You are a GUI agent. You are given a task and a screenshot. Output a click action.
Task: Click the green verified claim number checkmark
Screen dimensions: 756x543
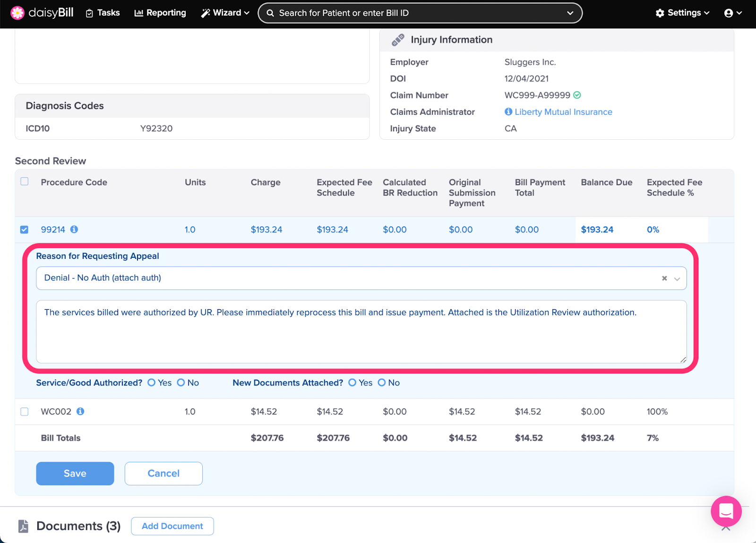(x=577, y=95)
